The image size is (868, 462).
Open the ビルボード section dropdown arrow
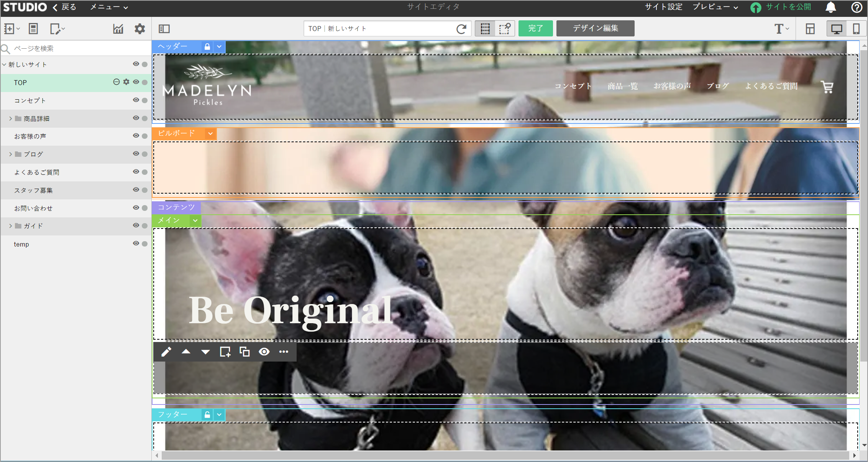(210, 133)
